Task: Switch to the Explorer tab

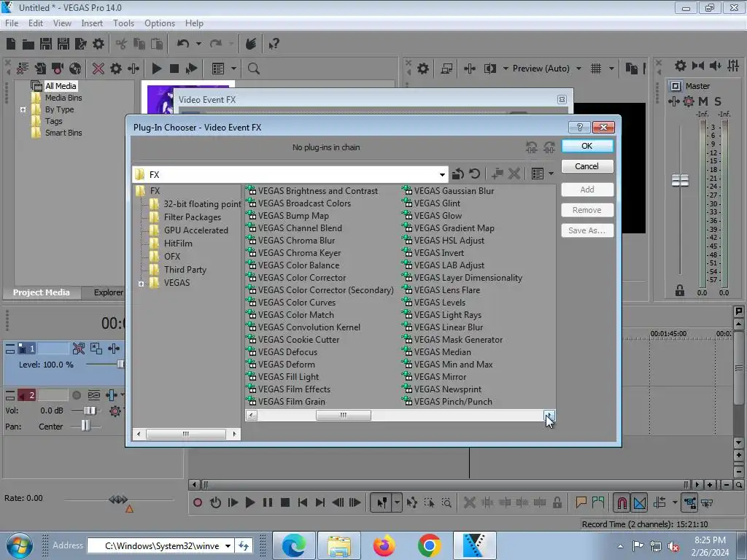Action: click(x=108, y=292)
